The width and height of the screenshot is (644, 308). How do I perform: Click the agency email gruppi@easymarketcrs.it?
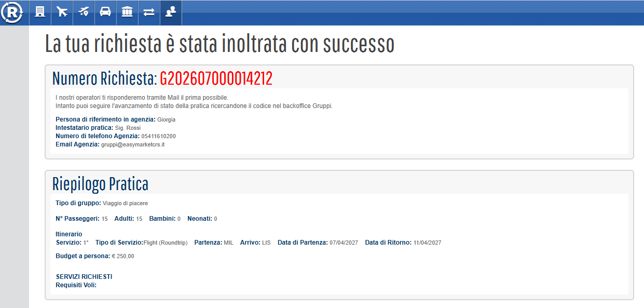coord(133,144)
